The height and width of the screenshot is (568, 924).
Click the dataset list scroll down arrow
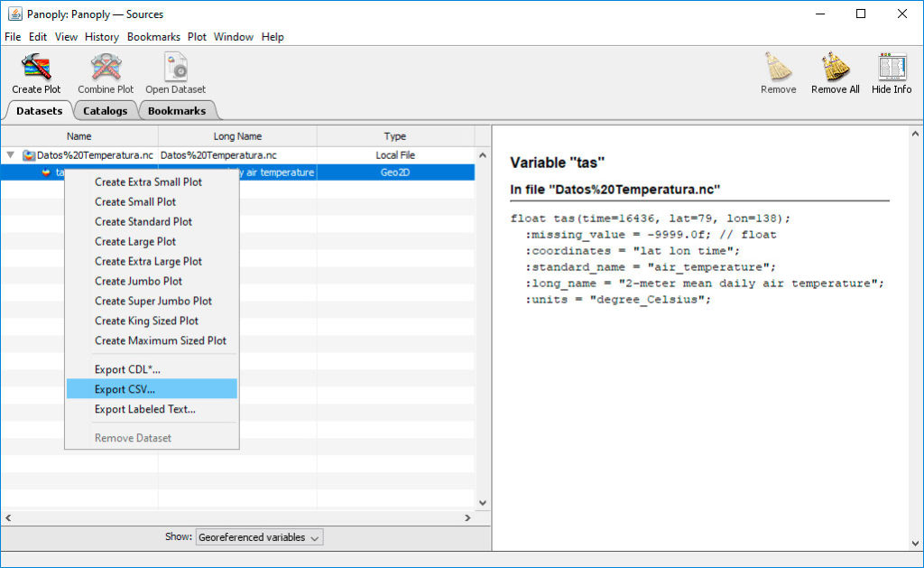point(483,503)
